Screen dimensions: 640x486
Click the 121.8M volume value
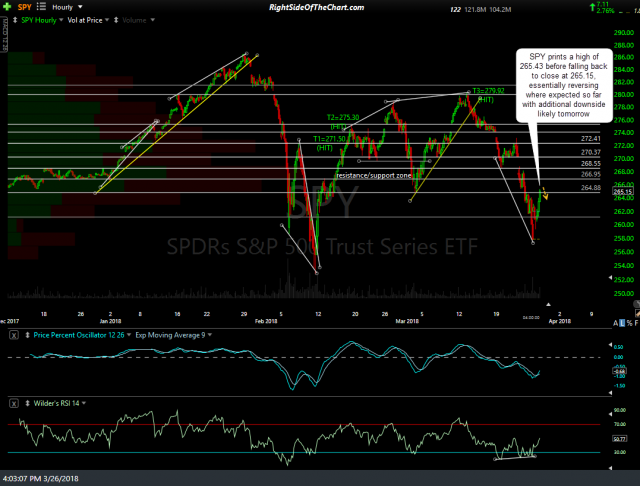[475, 9]
